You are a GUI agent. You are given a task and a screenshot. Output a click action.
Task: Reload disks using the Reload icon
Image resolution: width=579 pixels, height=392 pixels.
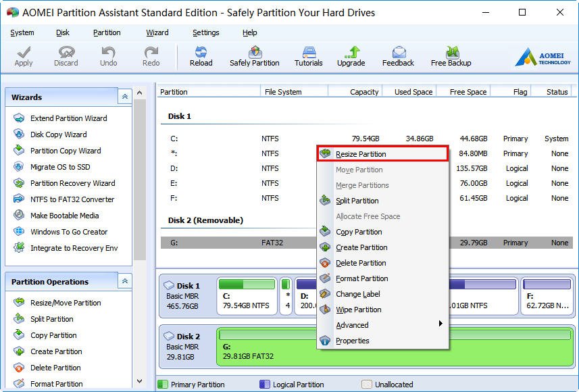pos(201,57)
